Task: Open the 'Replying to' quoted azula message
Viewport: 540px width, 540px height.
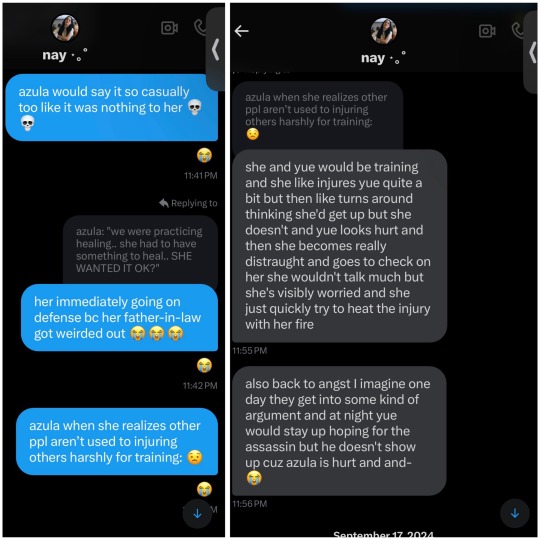Action: click(141, 250)
